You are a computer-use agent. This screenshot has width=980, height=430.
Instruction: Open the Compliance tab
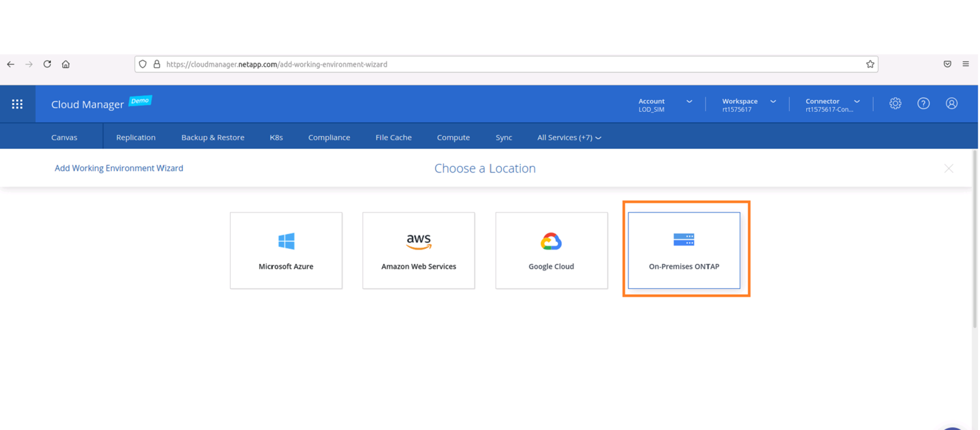pos(329,137)
